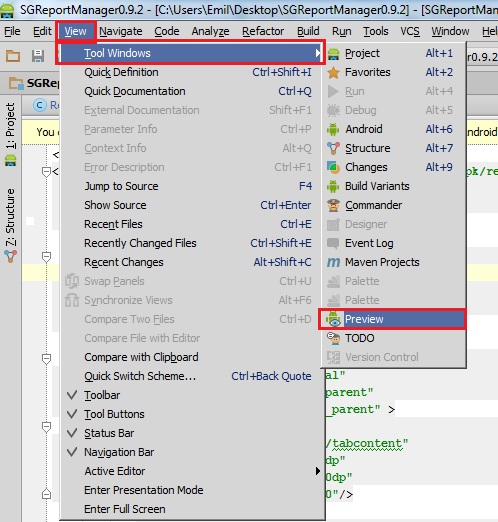Image resolution: width=498 pixels, height=522 pixels.
Task: Open Recent Files list
Action: [x=193, y=224]
